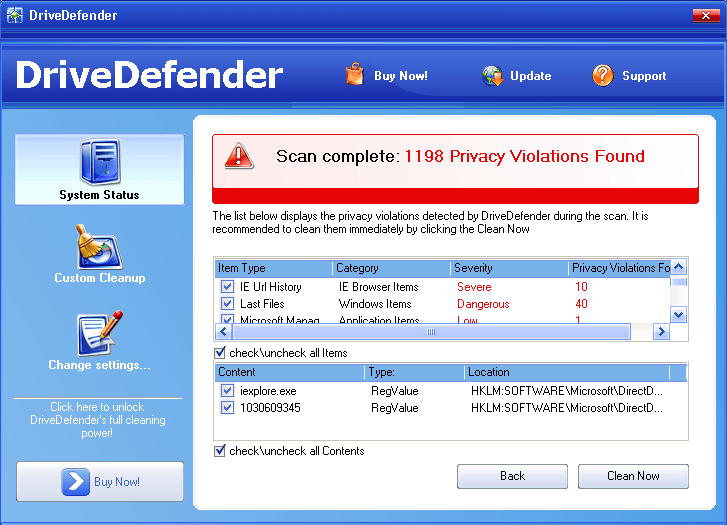Click the blue arrow on Buy Now button
The image size is (727, 525).
(x=75, y=481)
